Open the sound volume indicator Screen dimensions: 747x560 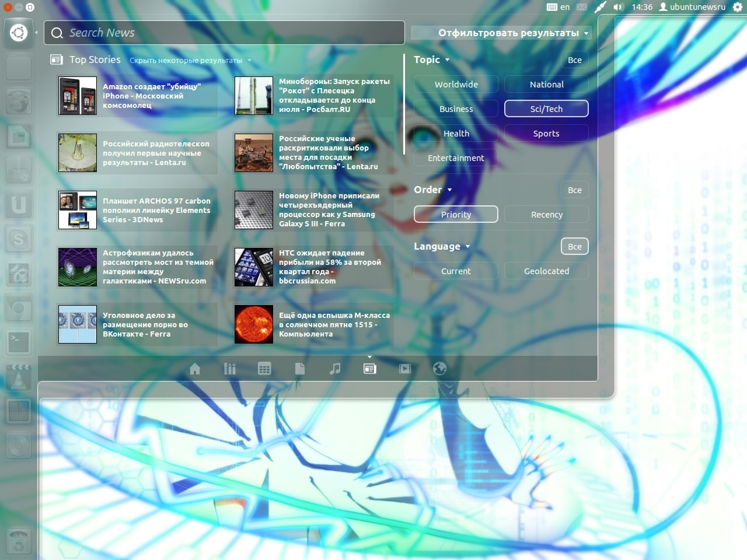pos(619,7)
